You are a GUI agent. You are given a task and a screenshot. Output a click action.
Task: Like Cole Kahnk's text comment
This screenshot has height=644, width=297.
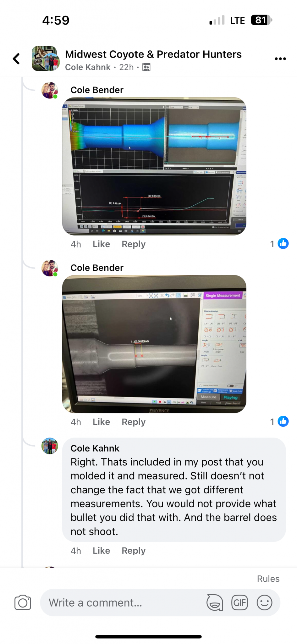click(101, 551)
